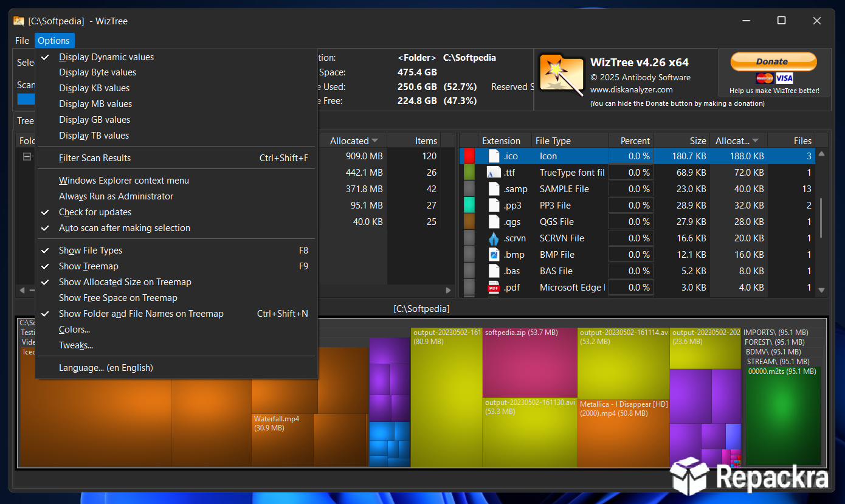Image resolution: width=845 pixels, height=504 pixels.
Task: Click the green .ttf color swatch
Action: 469,173
